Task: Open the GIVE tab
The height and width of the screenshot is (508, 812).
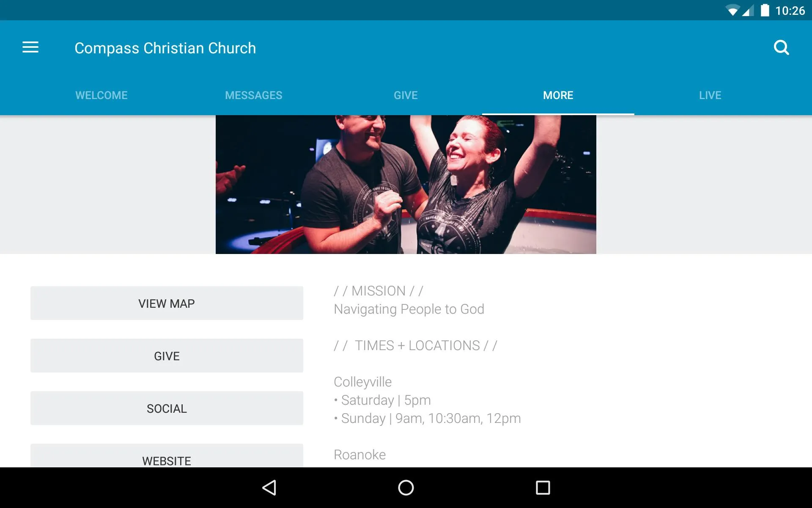Action: pos(406,95)
